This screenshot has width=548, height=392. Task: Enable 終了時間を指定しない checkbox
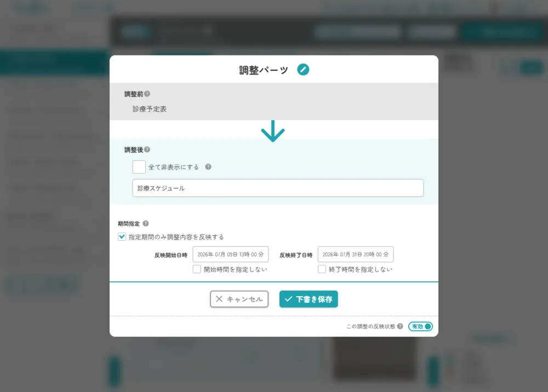coord(322,269)
